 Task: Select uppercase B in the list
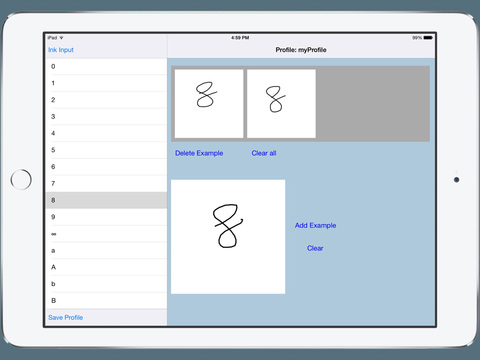(106, 301)
